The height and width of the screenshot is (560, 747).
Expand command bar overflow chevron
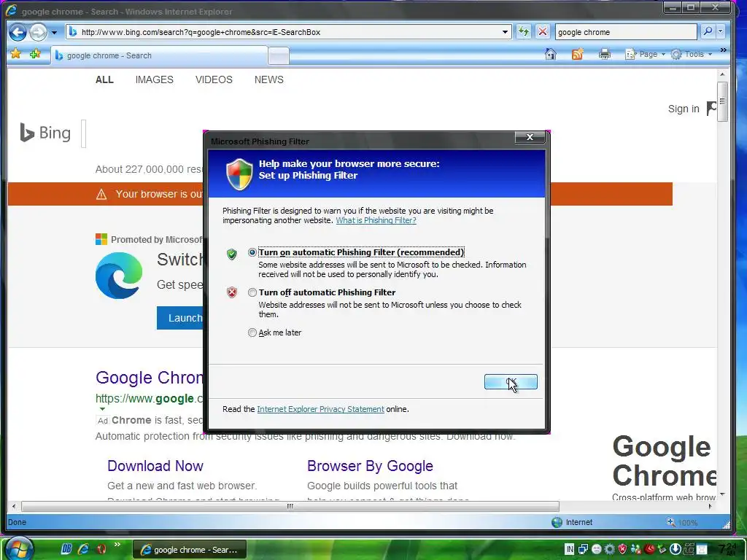(723, 50)
